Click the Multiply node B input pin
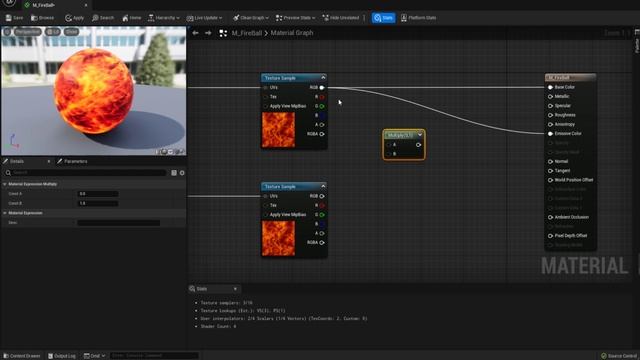 389,154
